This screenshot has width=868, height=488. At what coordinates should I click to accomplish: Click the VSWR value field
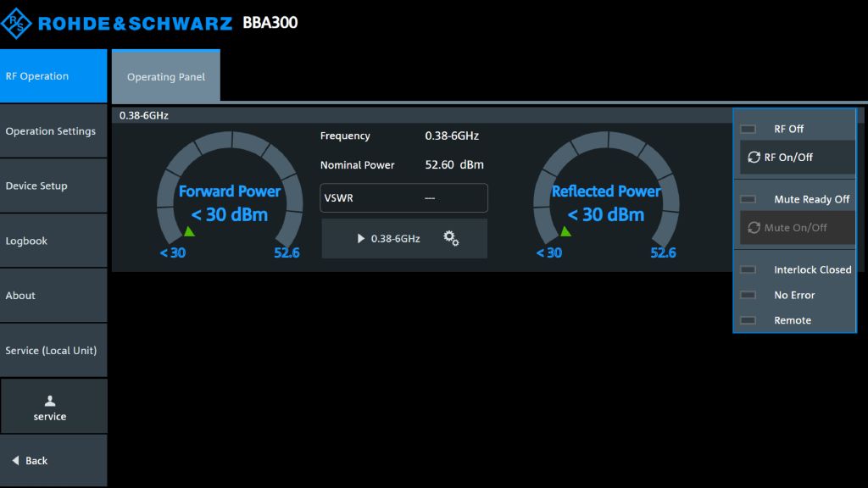point(403,198)
